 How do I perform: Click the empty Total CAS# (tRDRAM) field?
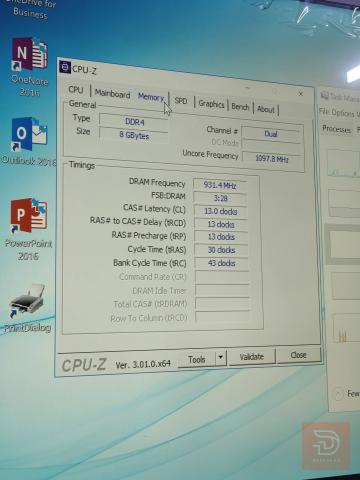pyautogui.click(x=223, y=304)
